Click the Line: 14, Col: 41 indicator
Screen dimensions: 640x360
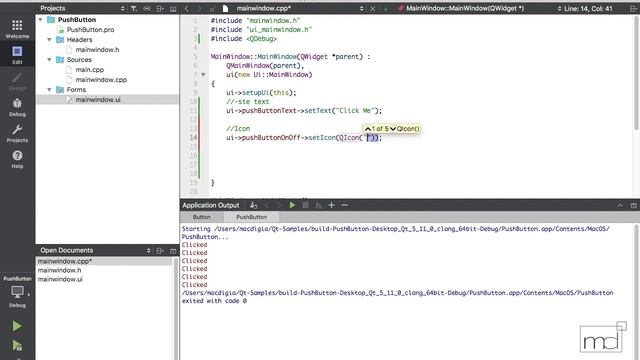(x=588, y=8)
